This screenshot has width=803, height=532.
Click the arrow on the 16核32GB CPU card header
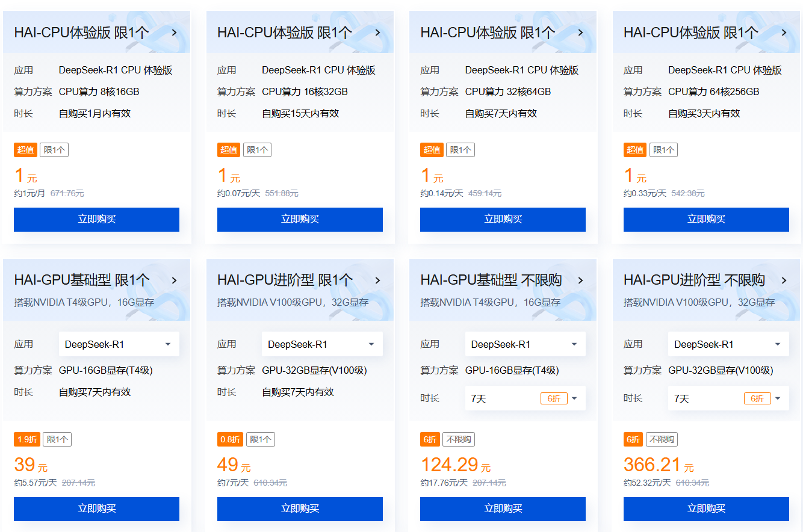coord(377,32)
